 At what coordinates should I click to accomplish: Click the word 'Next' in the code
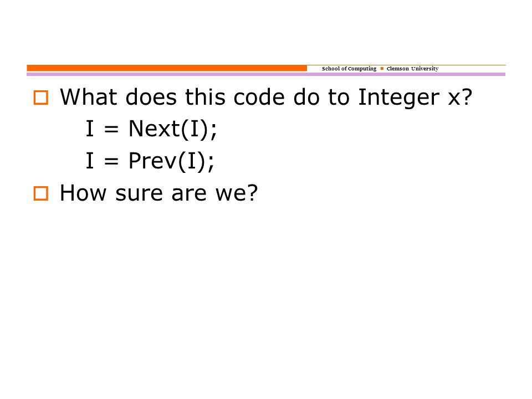pyautogui.click(x=154, y=129)
